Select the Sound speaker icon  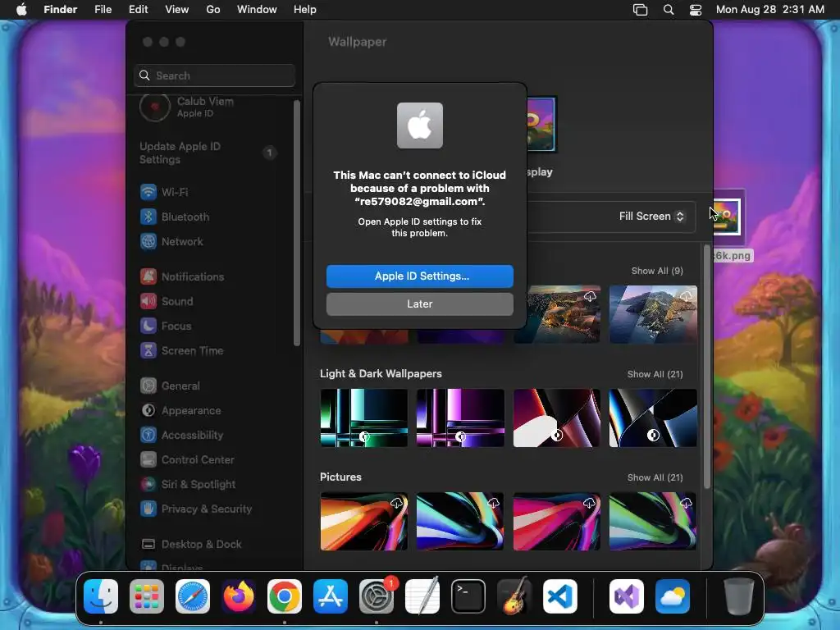[148, 301]
